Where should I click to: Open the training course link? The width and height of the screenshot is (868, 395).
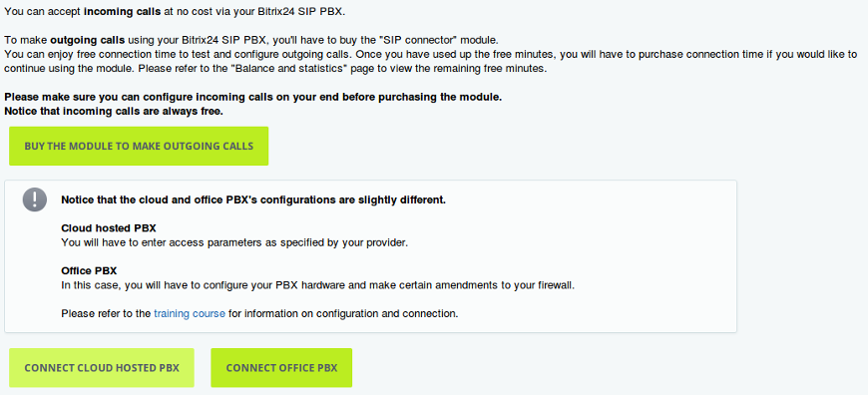tap(190, 313)
